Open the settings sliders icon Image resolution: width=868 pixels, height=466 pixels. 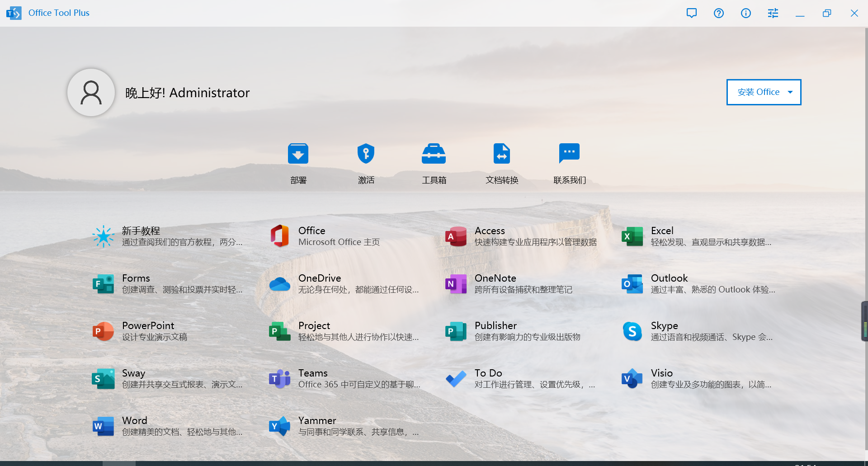773,13
